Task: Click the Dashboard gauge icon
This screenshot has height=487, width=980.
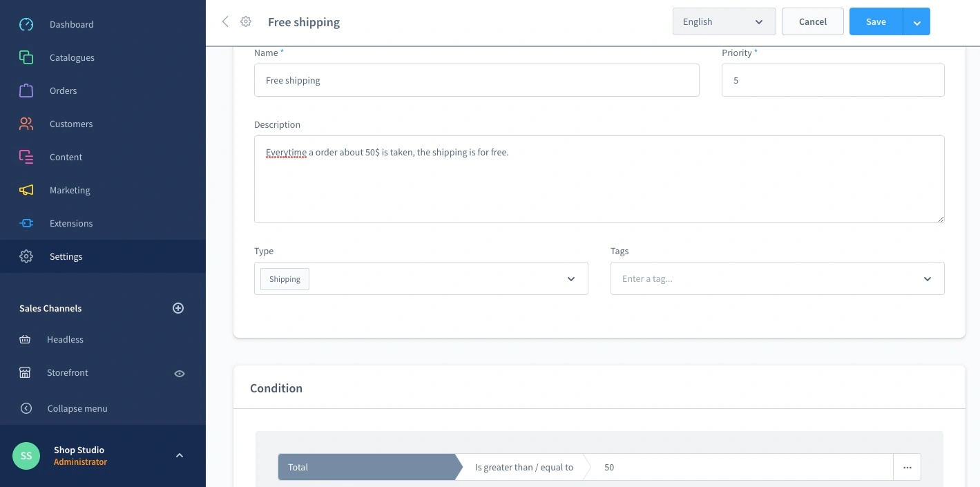Action: (x=26, y=24)
